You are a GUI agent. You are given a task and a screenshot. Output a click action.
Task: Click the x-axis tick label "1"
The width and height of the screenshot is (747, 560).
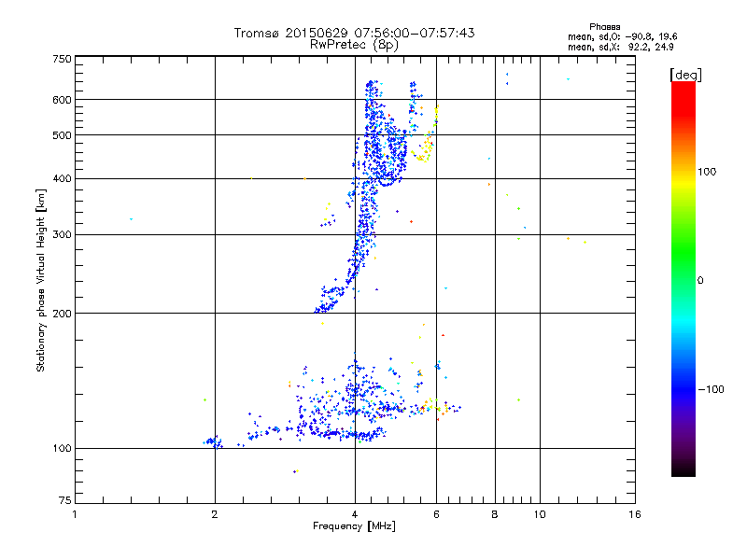tap(75, 514)
